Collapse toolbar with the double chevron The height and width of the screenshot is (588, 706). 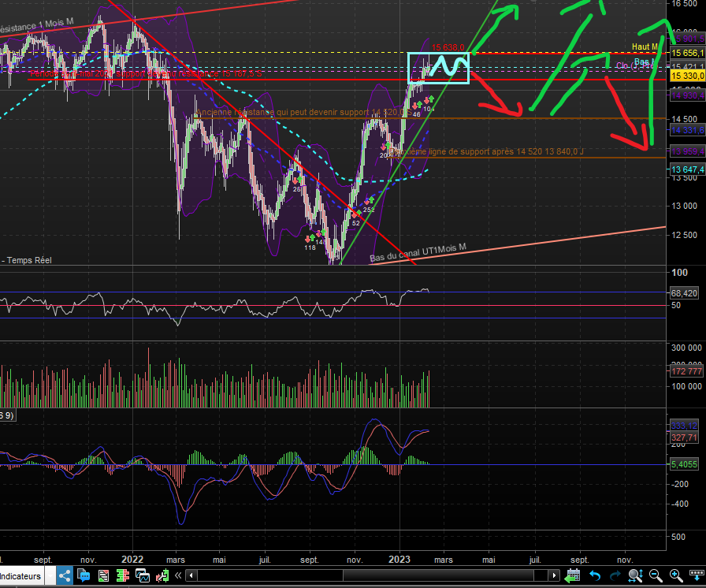[178, 575]
